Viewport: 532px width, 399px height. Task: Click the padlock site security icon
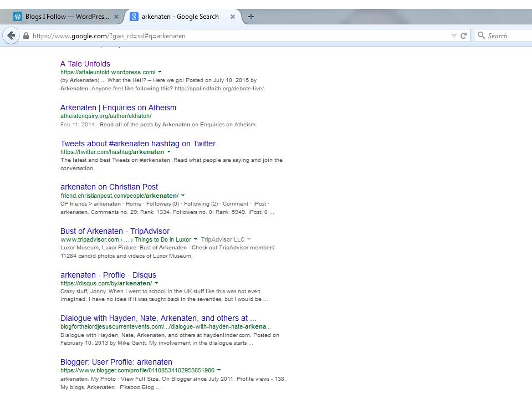pos(25,36)
